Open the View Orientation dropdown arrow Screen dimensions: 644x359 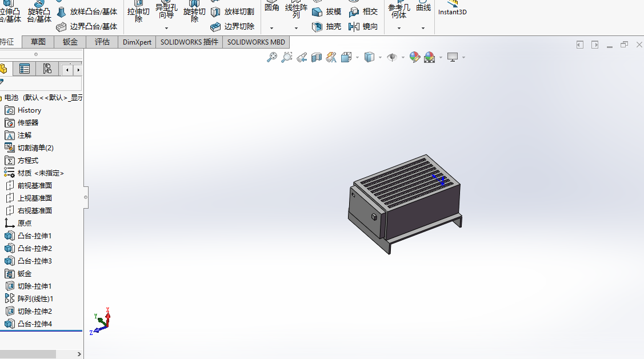tap(357, 58)
